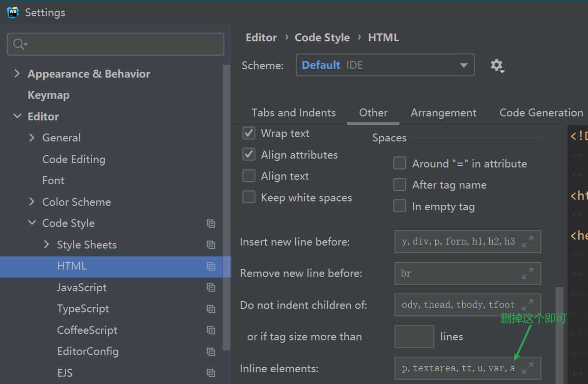Click the copy icon beside Code Style
Image resolution: width=588 pixels, height=384 pixels.
(211, 223)
